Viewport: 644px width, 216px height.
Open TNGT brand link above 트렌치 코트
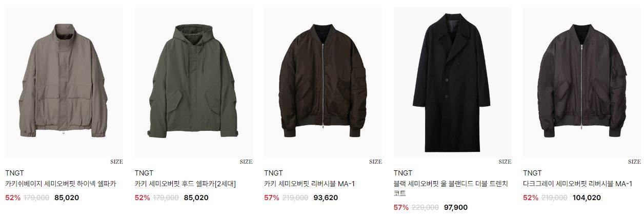click(403, 173)
